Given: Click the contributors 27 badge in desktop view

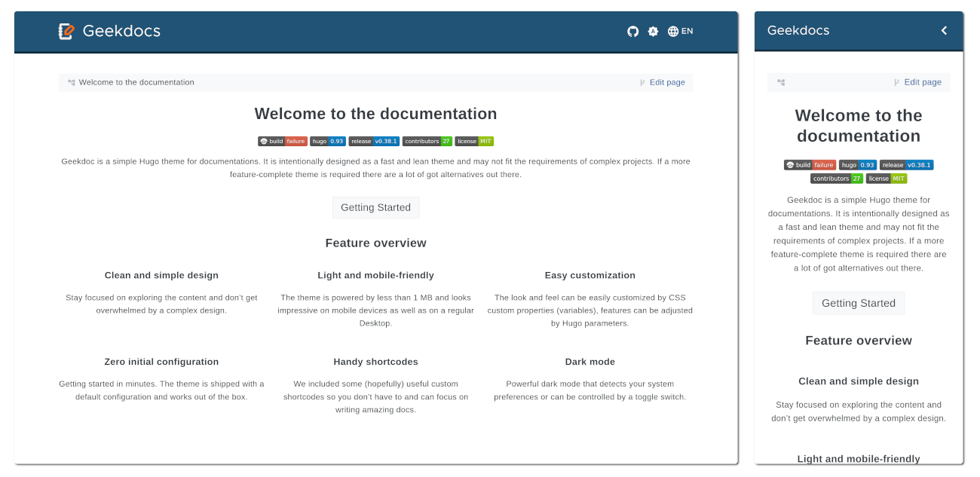Looking at the screenshot, I should coord(427,141).
